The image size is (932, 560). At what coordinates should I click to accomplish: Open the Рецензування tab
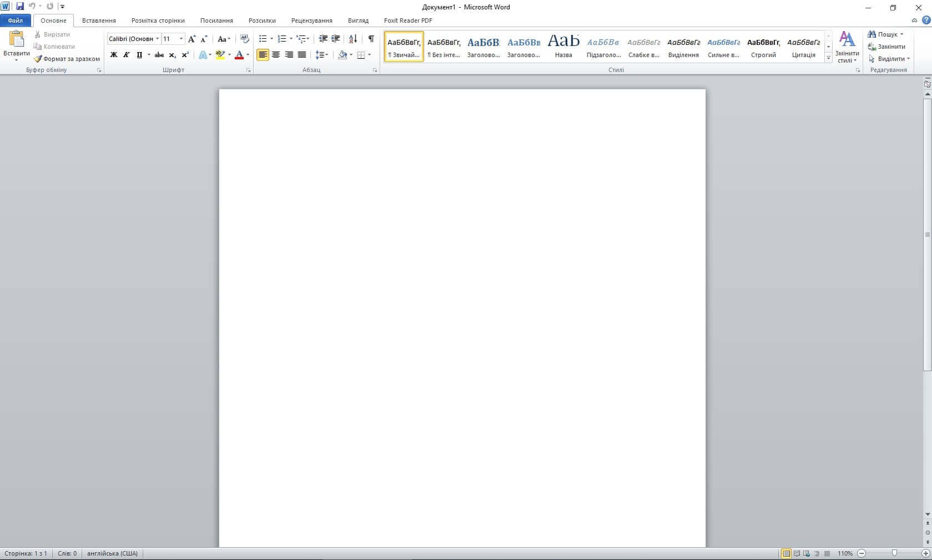(312, 21)
